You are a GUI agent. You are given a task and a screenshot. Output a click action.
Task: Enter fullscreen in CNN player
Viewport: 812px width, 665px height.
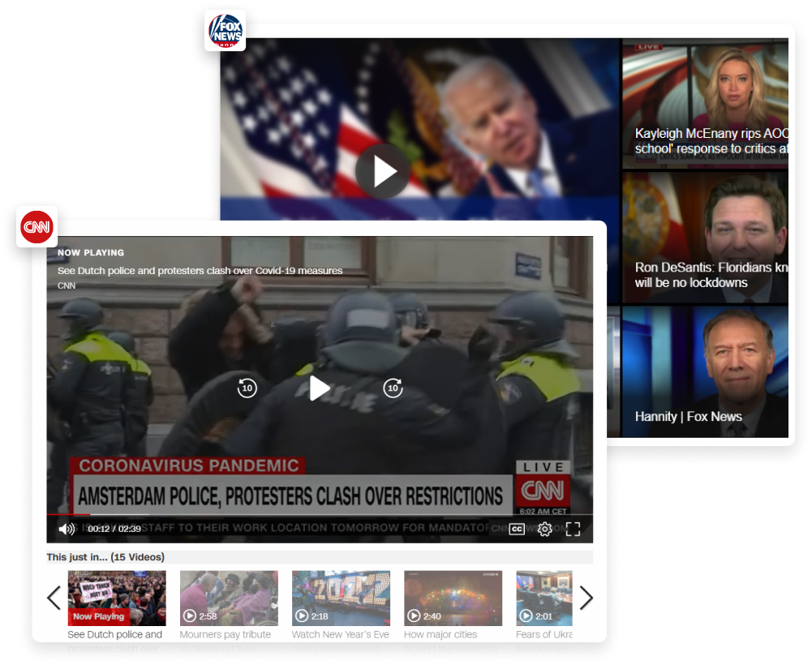pyautogui.click(x=573, y=529)
